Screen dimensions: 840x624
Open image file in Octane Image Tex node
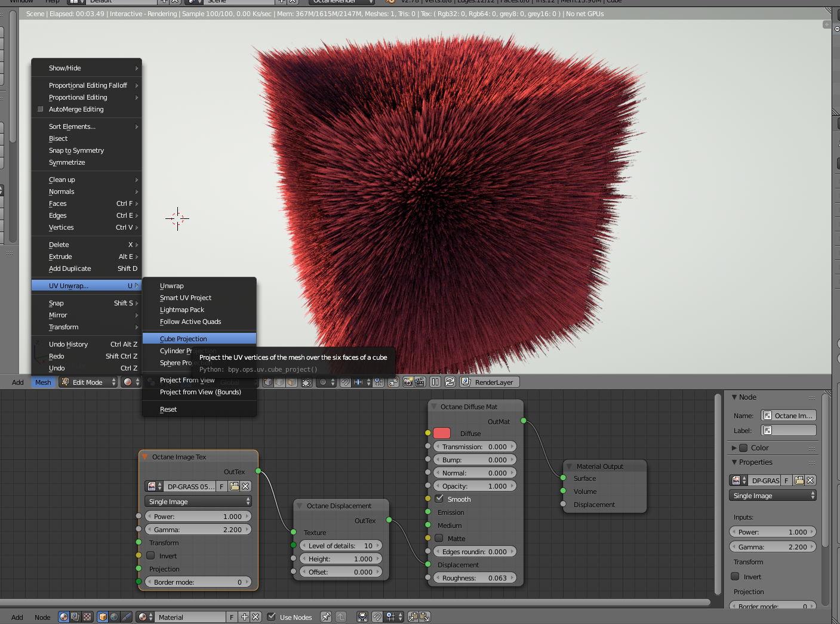pos(235,486)
